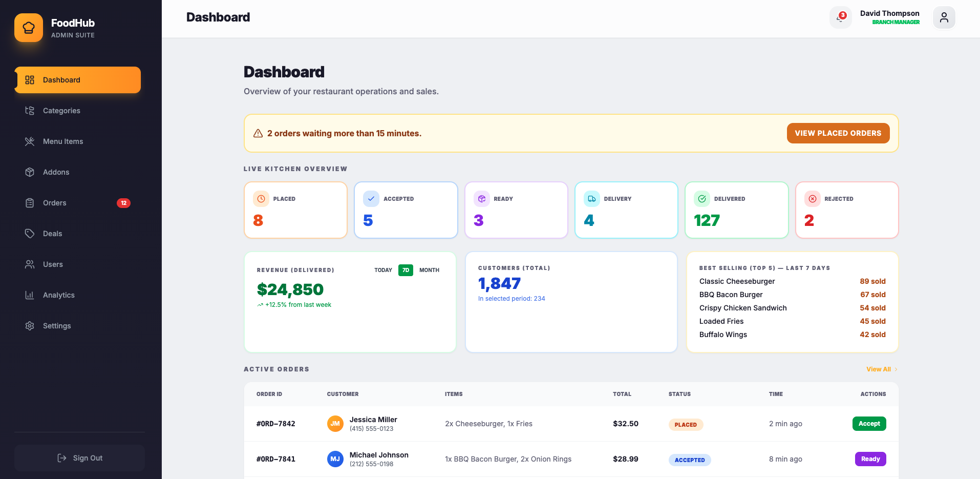Open the Rejected card showing 2
Image resolution: width=980 pixels, height=479 pixels.
click(847, 210)
